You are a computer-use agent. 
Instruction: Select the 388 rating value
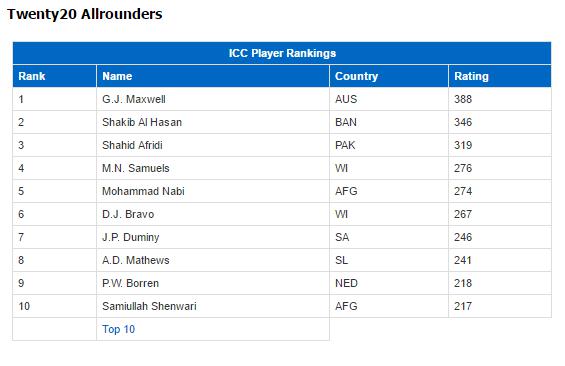pyautogui.click(x=463, y=99)
